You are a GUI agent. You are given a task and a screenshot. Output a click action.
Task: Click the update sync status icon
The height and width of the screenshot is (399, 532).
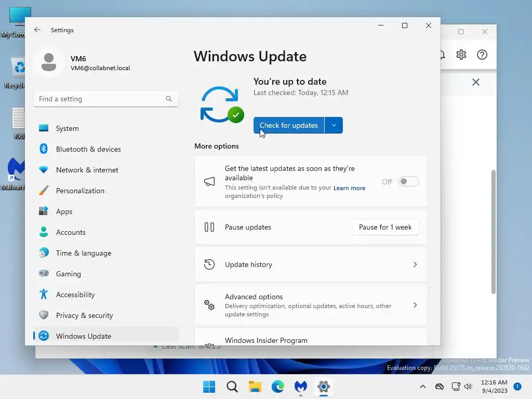click(x=222, y=104)
